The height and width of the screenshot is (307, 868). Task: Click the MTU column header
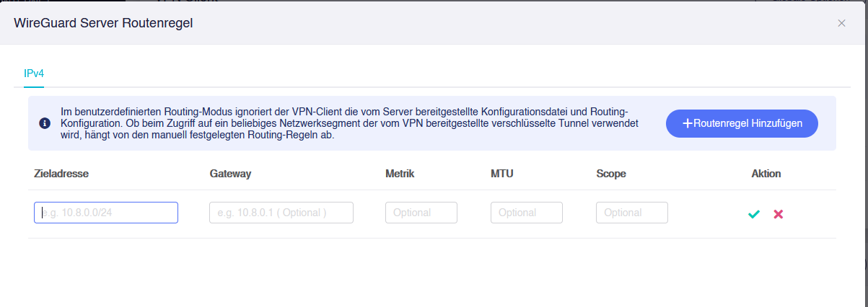[501, 174]
